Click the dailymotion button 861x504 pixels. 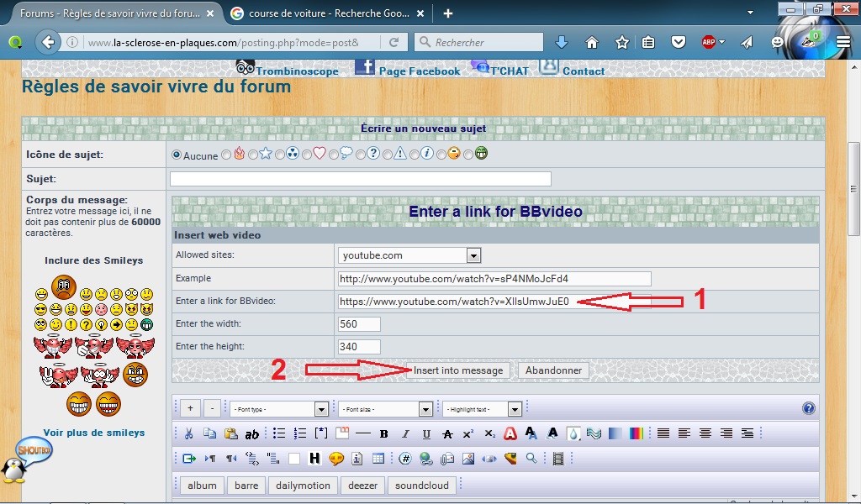[x=303, y=486]
